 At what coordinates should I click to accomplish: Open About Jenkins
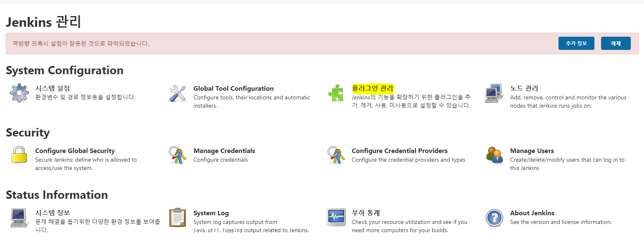(532, 213)
